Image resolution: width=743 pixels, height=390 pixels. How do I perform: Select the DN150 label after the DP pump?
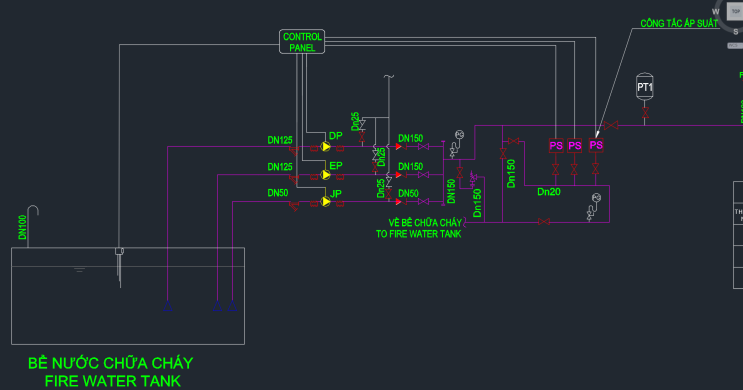[410, 138]
